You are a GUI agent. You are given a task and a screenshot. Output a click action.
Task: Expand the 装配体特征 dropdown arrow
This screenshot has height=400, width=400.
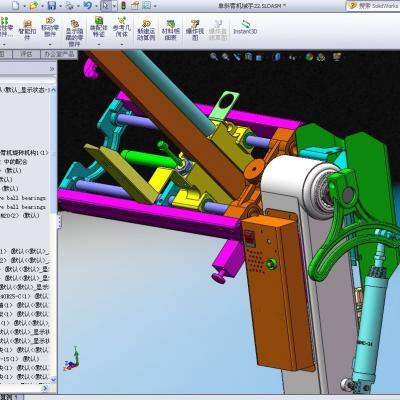click(x=98, y=44)
